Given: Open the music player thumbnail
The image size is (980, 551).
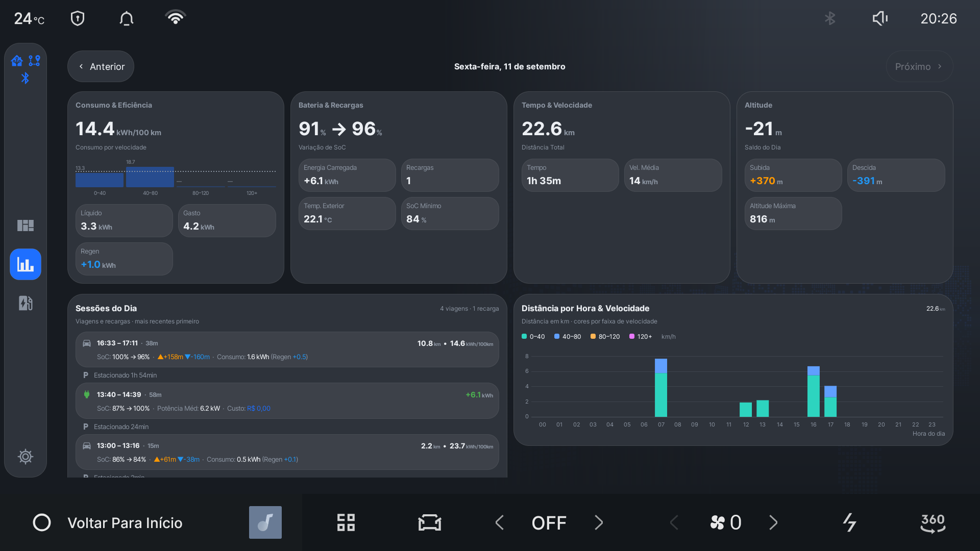Looking at the screenshot, I should point(265,522).
